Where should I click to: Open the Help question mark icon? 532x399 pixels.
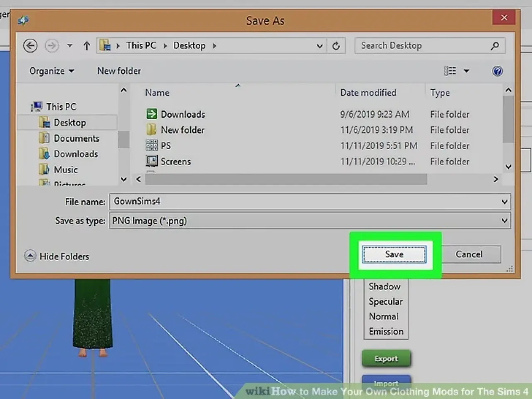point(497,71)
